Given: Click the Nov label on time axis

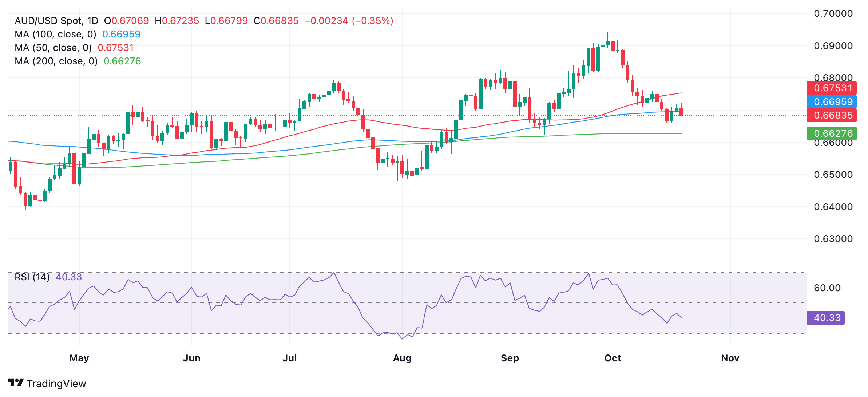Looking at the screenshot, I should pos(730,358).
